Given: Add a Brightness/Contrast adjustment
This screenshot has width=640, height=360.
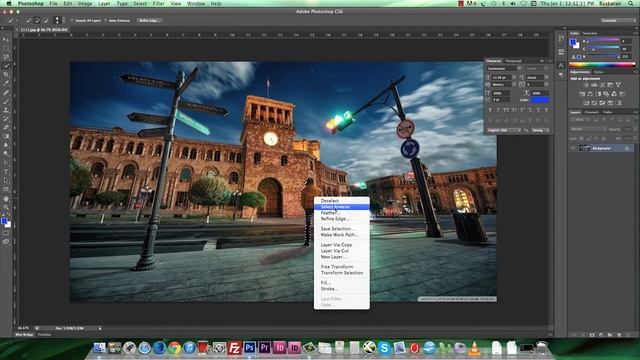Looking at the screenshot, I should coord(586,85).
